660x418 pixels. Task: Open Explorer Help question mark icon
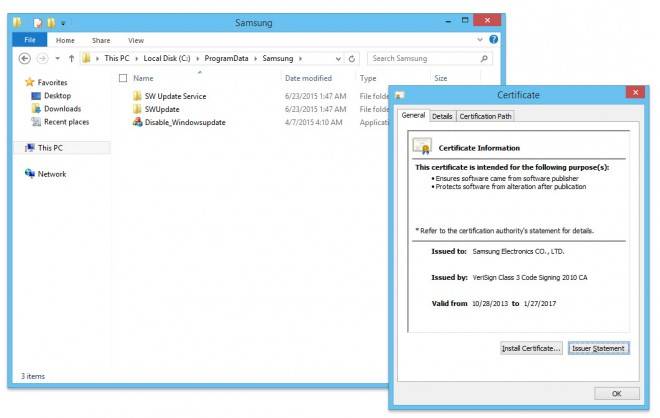[494, 40]
